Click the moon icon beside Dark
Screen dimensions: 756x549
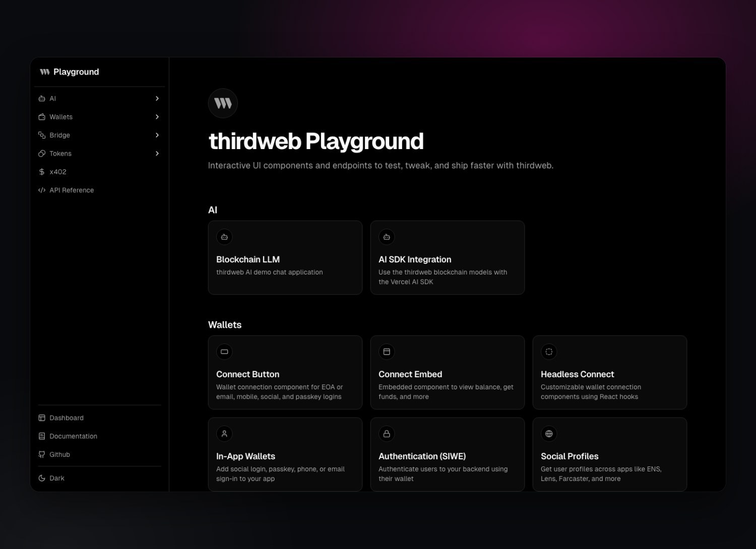[42, 478]
